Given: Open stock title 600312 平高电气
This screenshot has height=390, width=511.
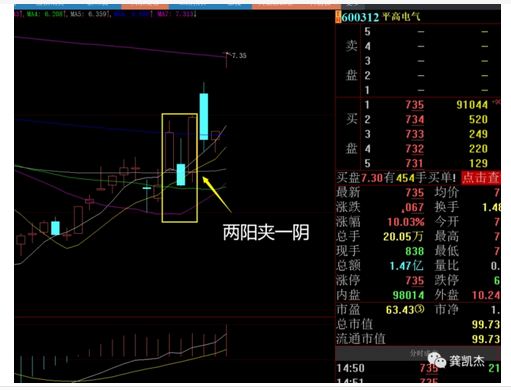Looking at the screenshot, I should 381,17.
